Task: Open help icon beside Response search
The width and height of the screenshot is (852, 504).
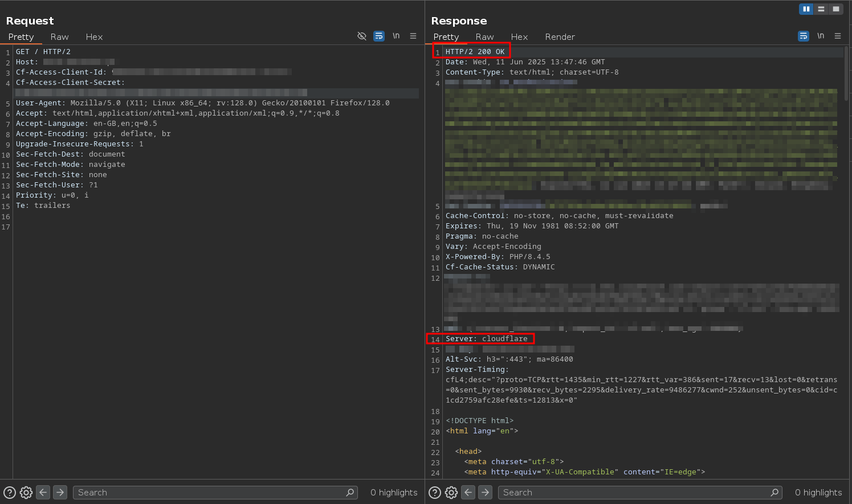Action: pyautogui.click(x=435, y=493)
